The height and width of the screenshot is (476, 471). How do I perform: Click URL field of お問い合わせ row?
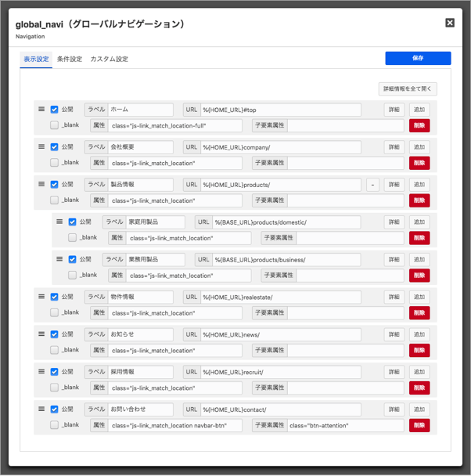pos(281,409)
